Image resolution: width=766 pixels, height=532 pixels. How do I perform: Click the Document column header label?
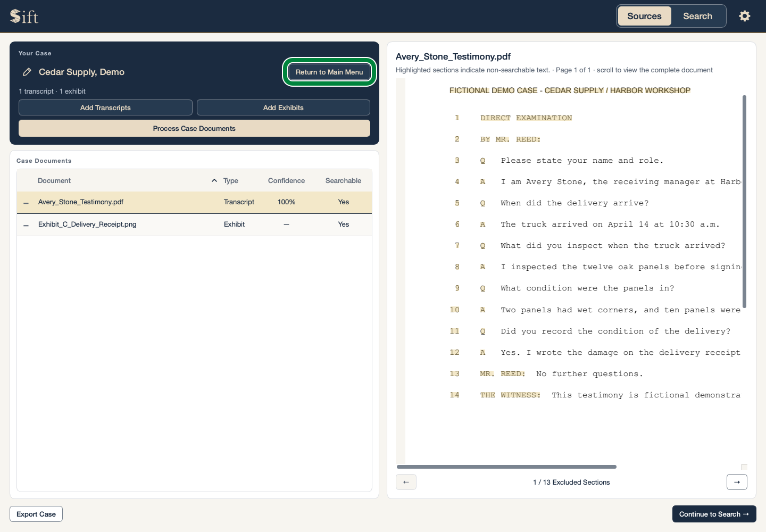pyautogui.click(x=54, y=181)
